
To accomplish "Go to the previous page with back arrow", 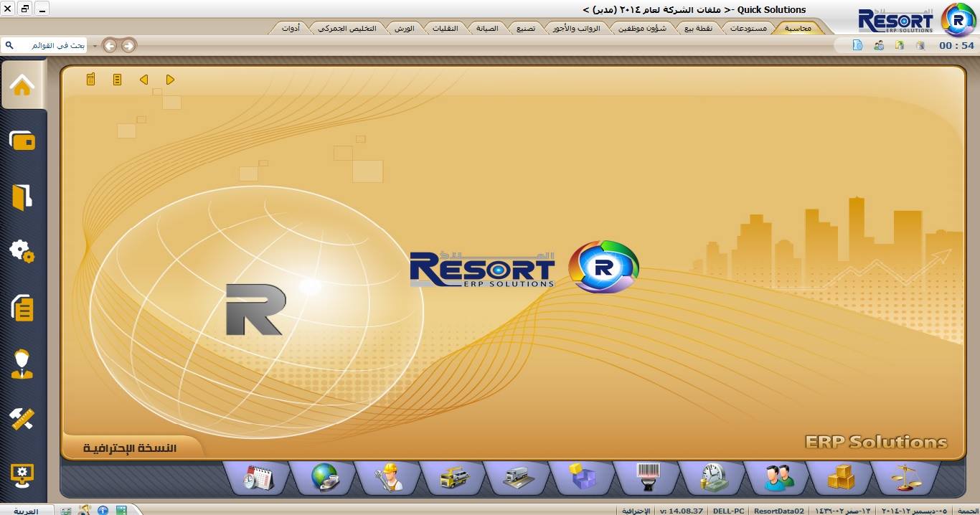I will pyautogui.click(x=110, y=45).
